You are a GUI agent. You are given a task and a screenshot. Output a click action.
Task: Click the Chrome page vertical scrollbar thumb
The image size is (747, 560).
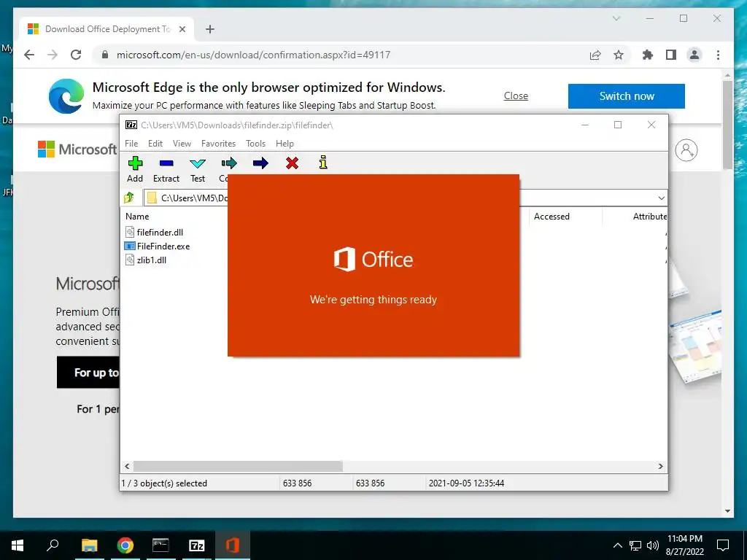coord(727,125)
